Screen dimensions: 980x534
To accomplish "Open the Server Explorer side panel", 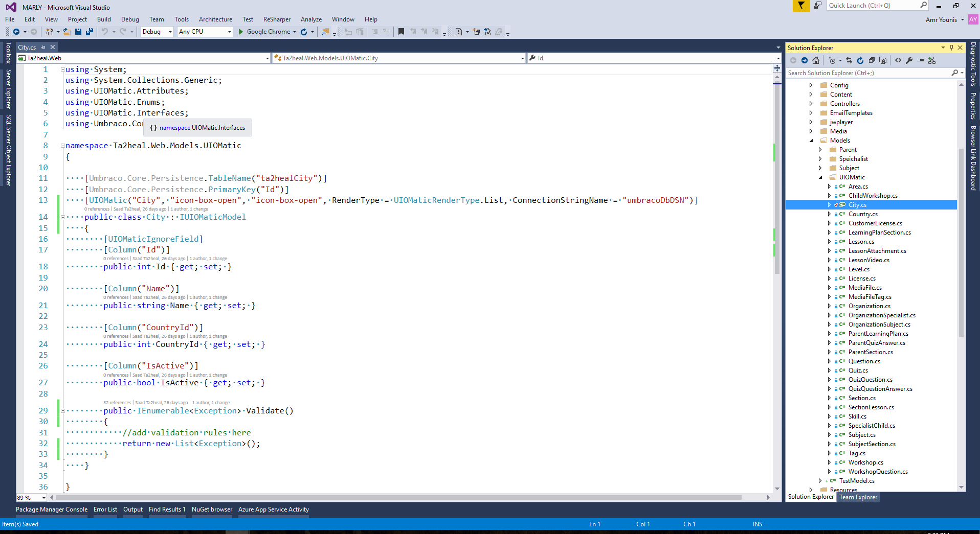I will point(8,89).
